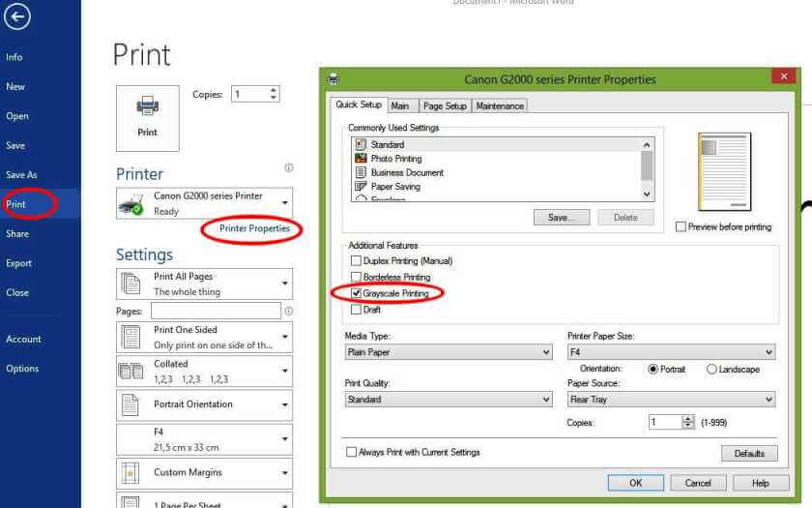Switch to the Maintenance tab

click(x=500, y=105)
